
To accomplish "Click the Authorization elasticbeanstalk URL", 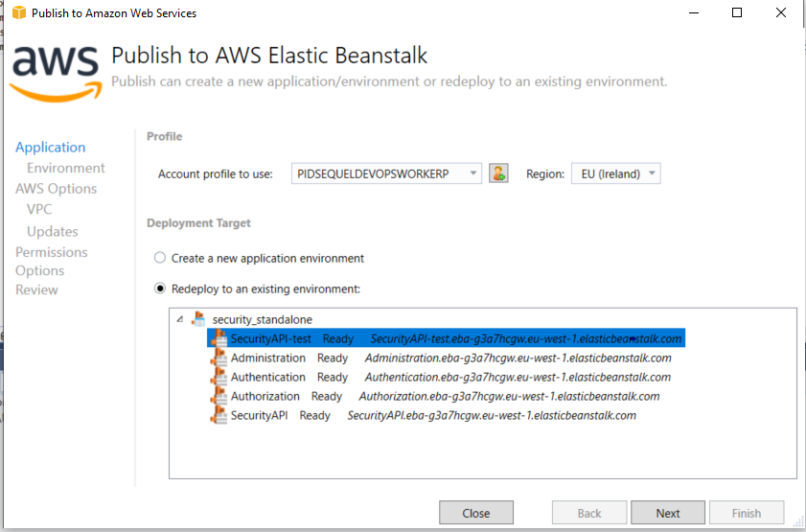I will click(x=510, y=396).
